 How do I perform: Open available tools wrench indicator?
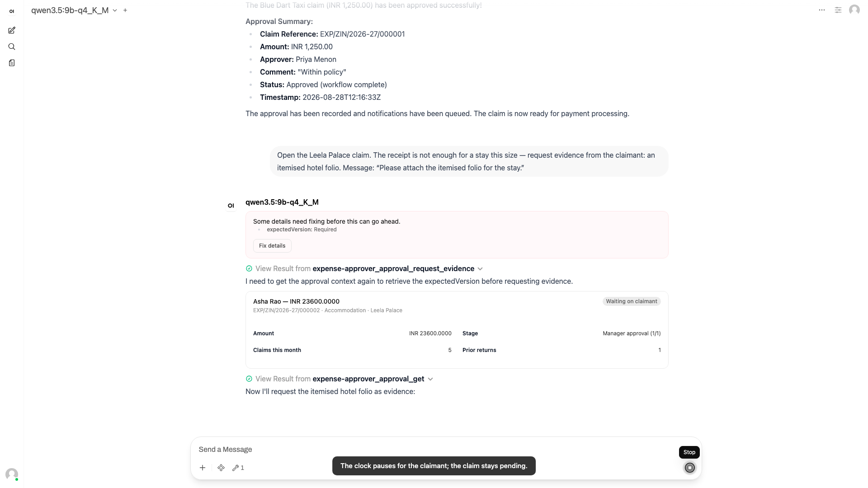[x=238, y=468]
